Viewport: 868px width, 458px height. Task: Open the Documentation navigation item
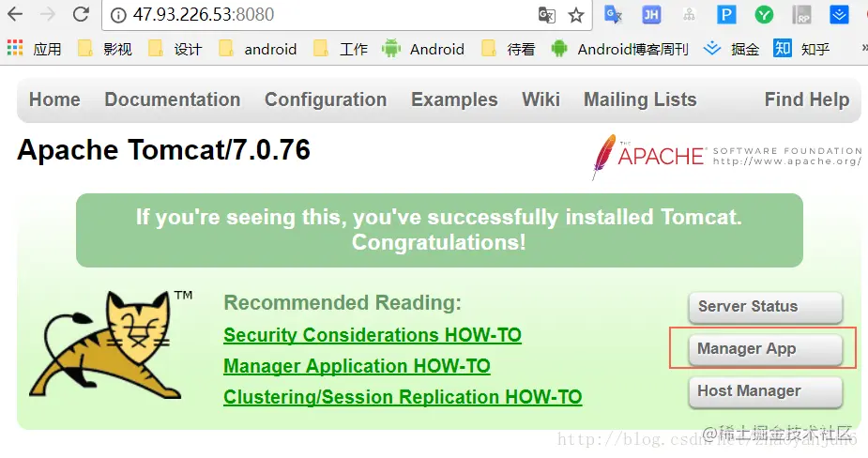point(172,99)
